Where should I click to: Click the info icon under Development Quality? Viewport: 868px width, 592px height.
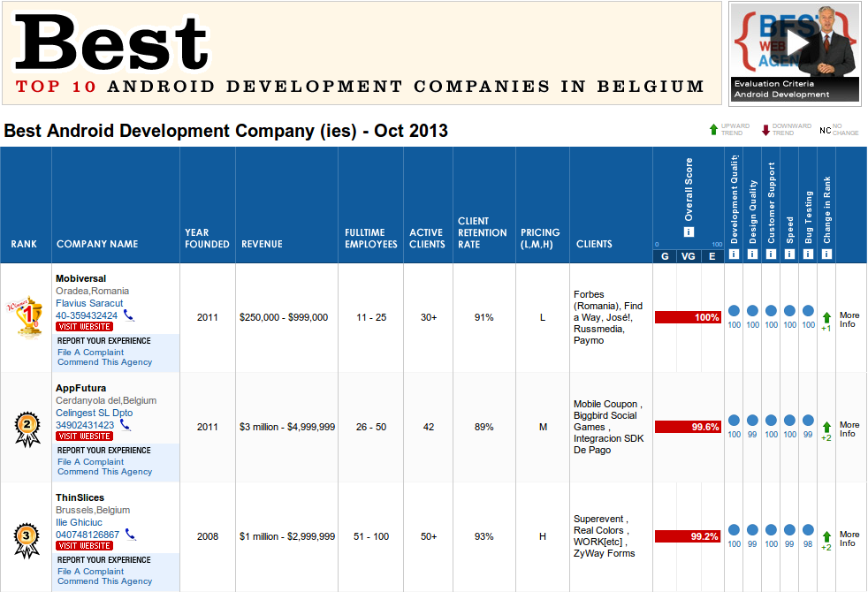(734, 254)
